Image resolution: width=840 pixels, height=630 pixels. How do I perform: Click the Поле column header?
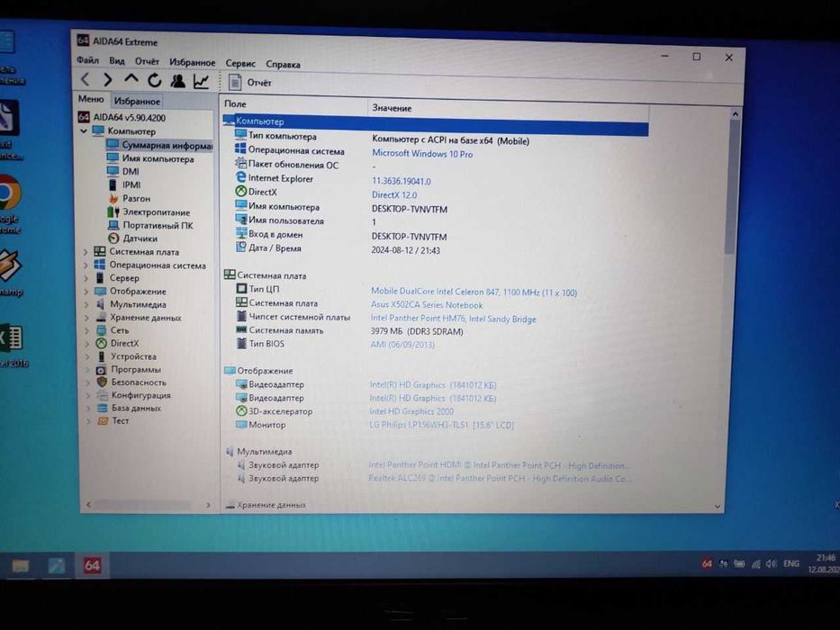[x=294, y=105]
